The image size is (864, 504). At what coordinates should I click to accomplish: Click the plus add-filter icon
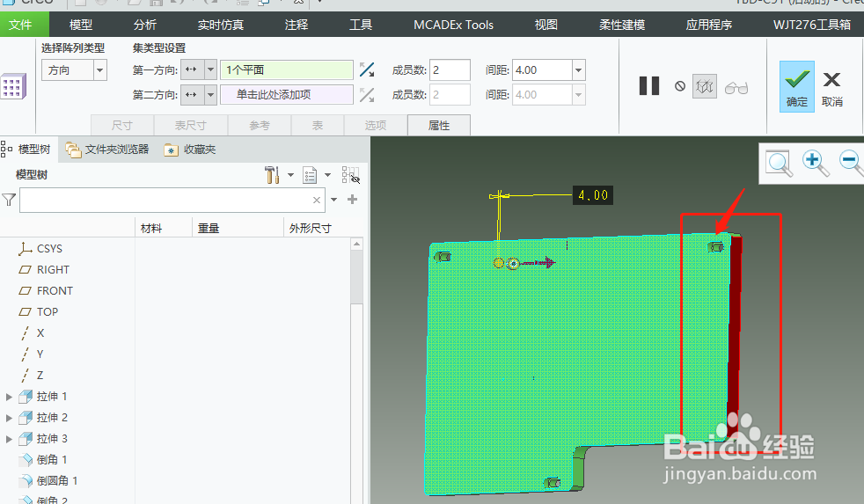point(353,200)
